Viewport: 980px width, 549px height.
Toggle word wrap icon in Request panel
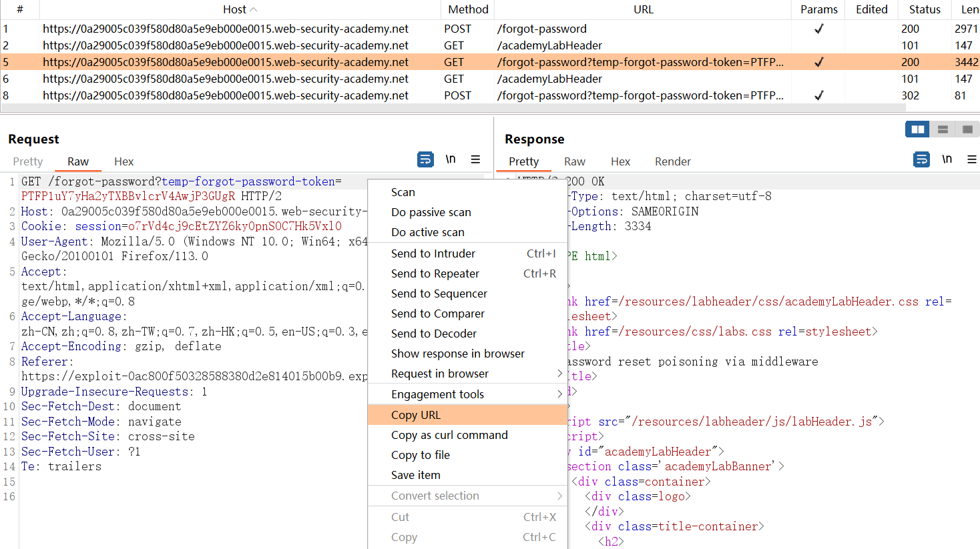click(x=425, y=159)
